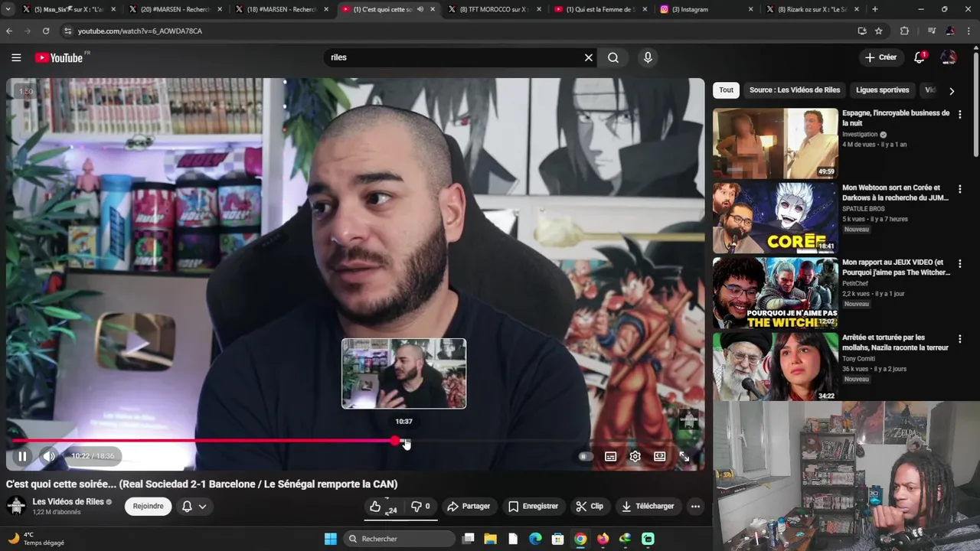Image resolution: width=980 pixels, height=551 pixels.
Task: Click the taskbar Rechercher search box
Action: 398,539
